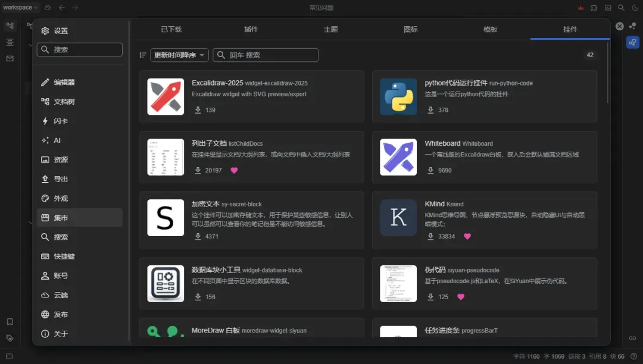The image size is (643, 364).
Task: Click the sort order icon beside dropdown
Action: click(143, 55)
